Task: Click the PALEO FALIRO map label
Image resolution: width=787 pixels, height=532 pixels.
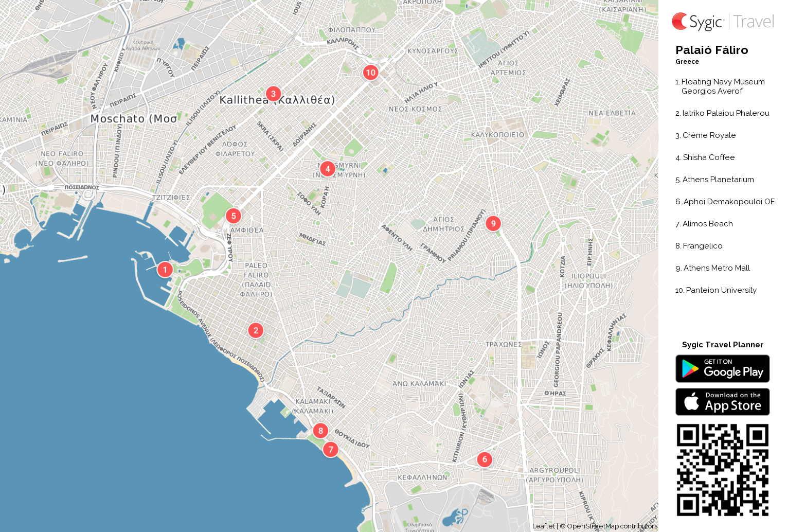Action: [256, 280]
